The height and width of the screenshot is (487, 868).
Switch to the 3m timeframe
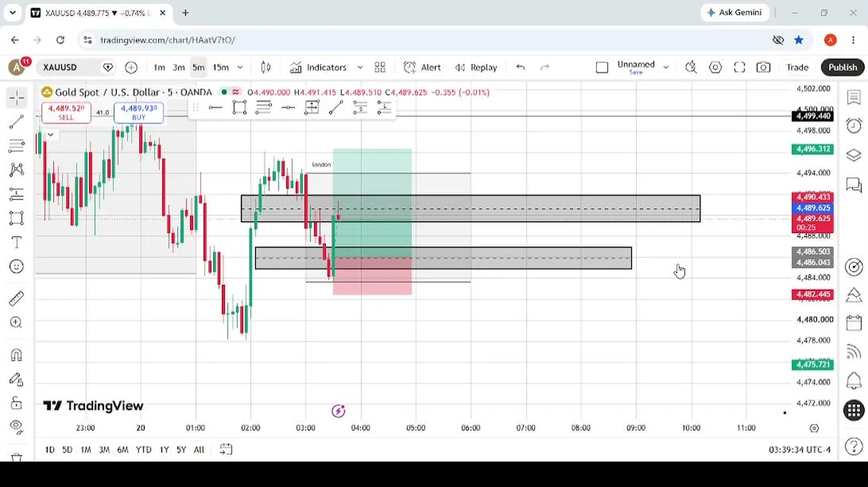click(x=178, y=67)
